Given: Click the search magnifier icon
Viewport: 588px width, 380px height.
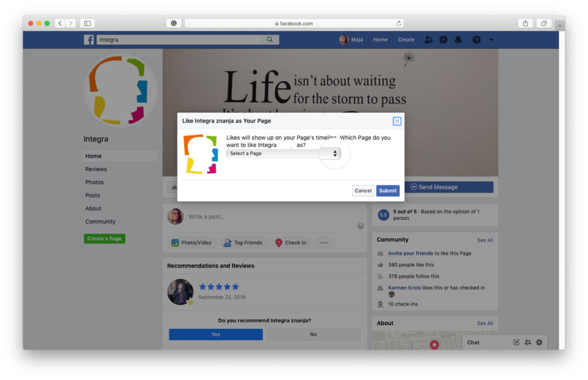Looking at the screenshot, I should click(x=269, y=40).
